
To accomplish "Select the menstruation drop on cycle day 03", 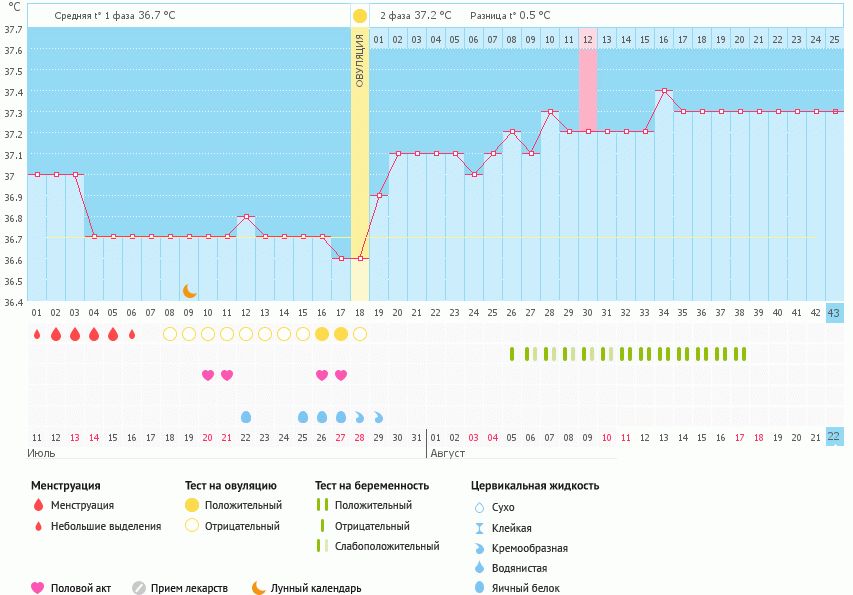I will click(x=75, y=334).
